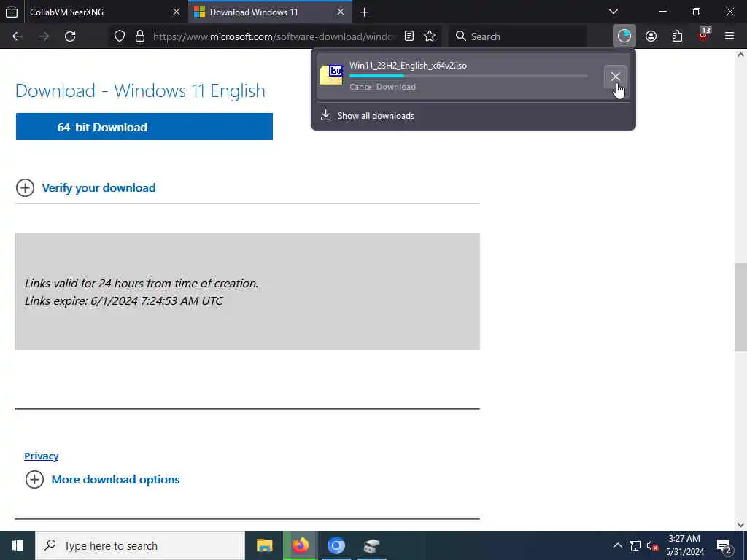
Task: Open the Windows Start menu
Action: [x=18, y=545]
